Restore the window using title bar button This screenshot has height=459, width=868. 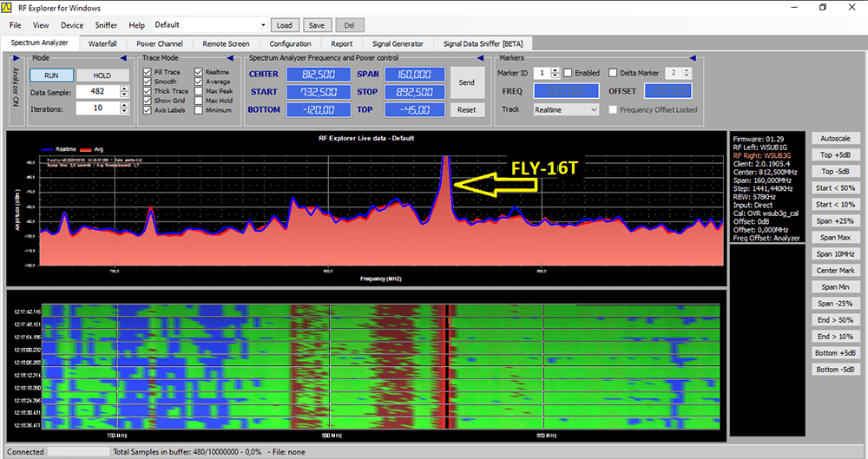tap(823, 8)
